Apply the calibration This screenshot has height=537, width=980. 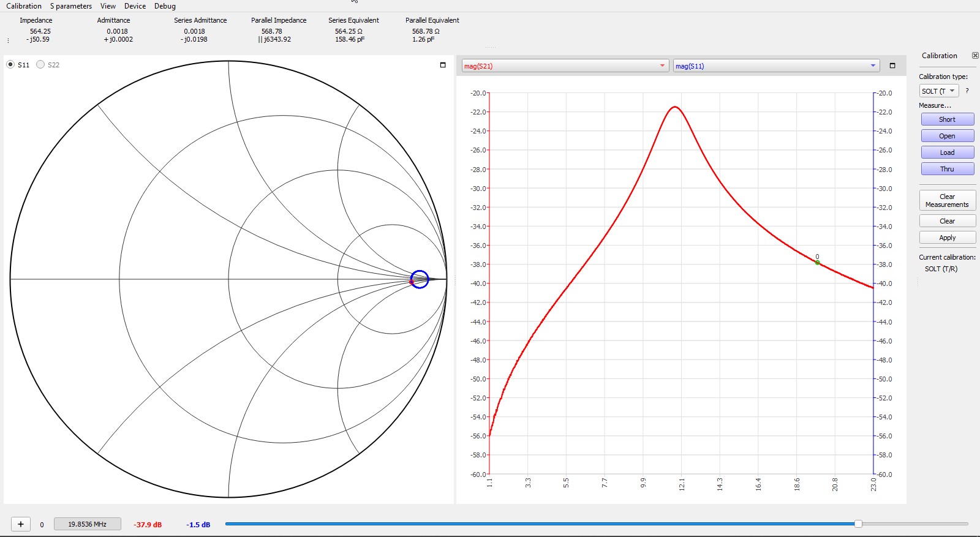pyautogui.click(x=948, y=238)
